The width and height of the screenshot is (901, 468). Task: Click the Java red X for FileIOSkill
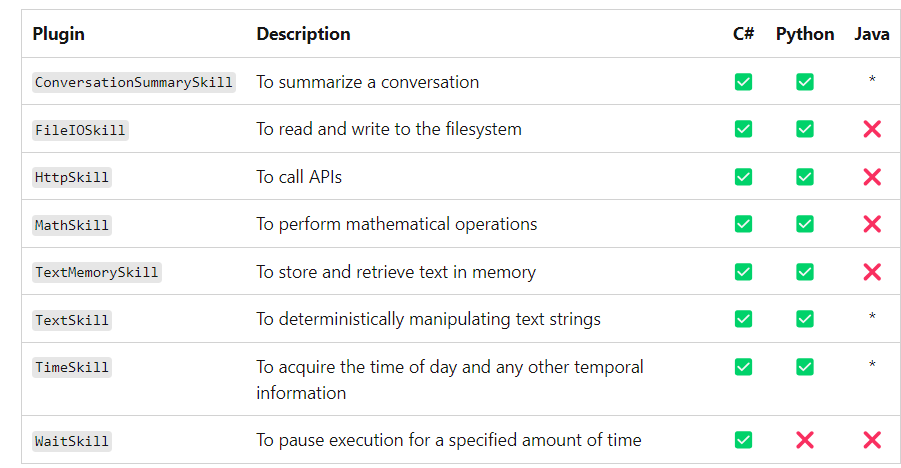(x=872, y=129)
